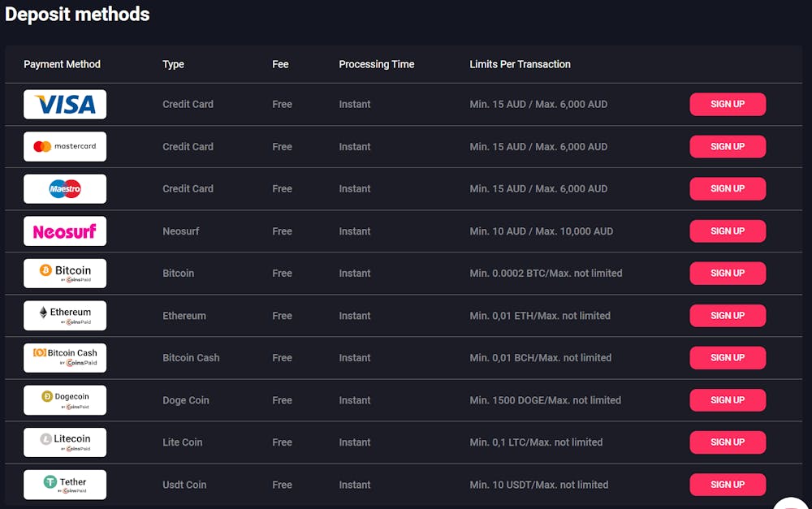Click the Ethereum CoinsPaid logo
The width and height of the screenshot is (812, 509).
(65, 315)
